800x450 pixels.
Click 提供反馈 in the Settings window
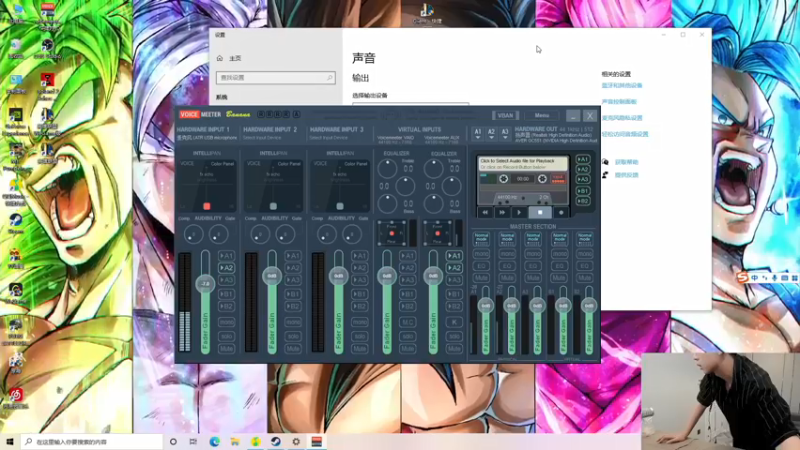[x=626, y=175]
